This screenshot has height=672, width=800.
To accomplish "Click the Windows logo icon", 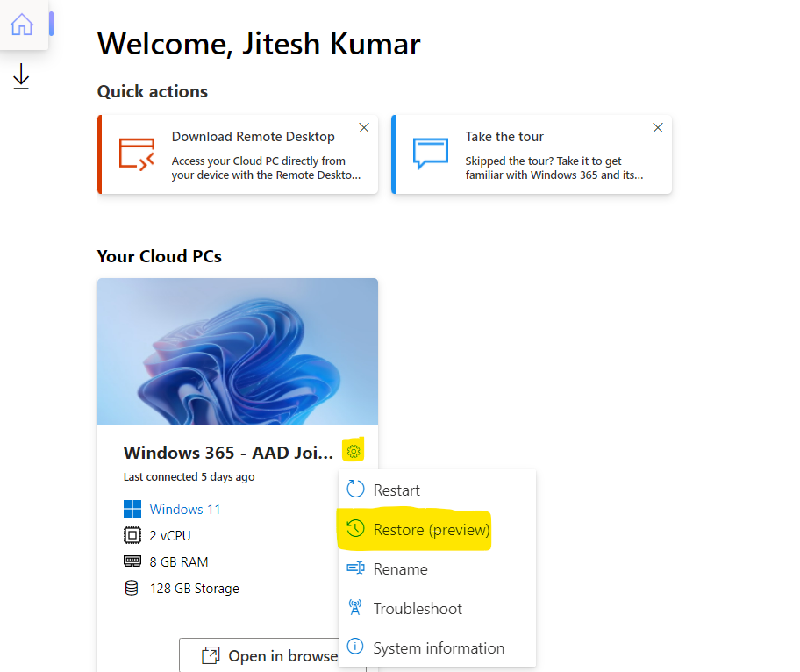I will 132,509.
